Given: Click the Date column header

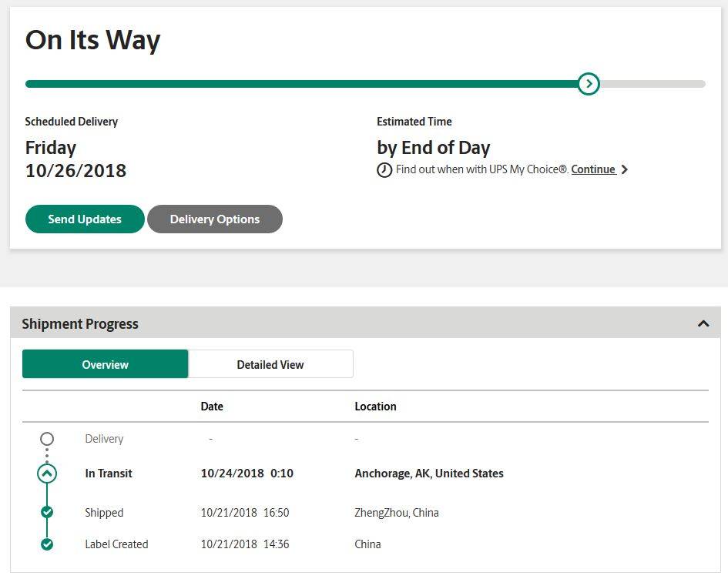Looking at the screenshot, I should tap(212, 407).
